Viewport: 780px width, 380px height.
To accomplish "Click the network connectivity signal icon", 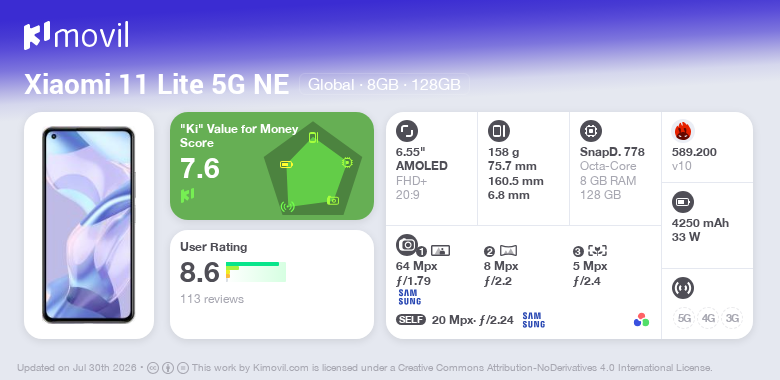I will pyautogui.click(x=683, y=287).
